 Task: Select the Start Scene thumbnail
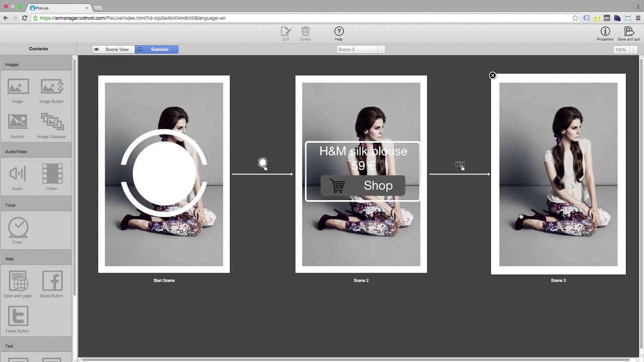pos(164,174)
